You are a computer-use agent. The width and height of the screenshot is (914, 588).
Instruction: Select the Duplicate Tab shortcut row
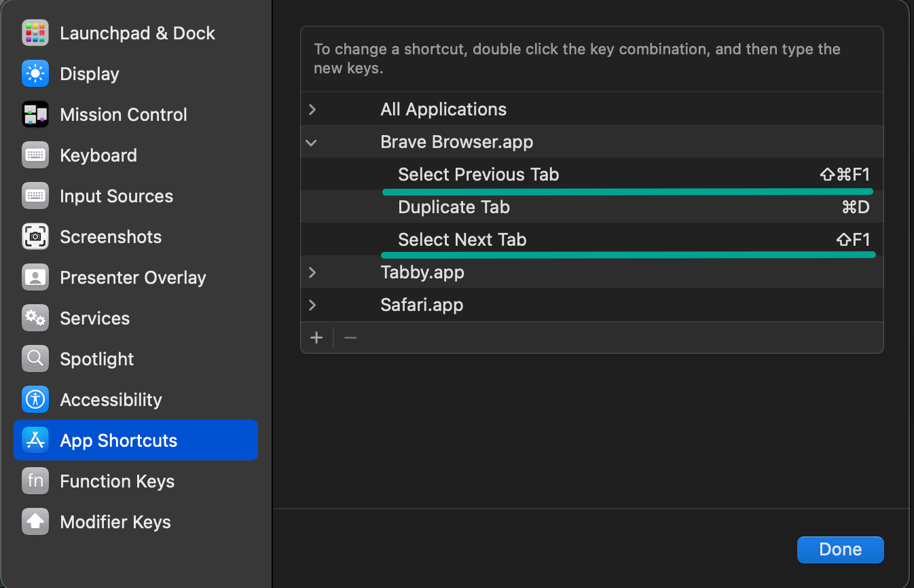(x=592, y=207)
